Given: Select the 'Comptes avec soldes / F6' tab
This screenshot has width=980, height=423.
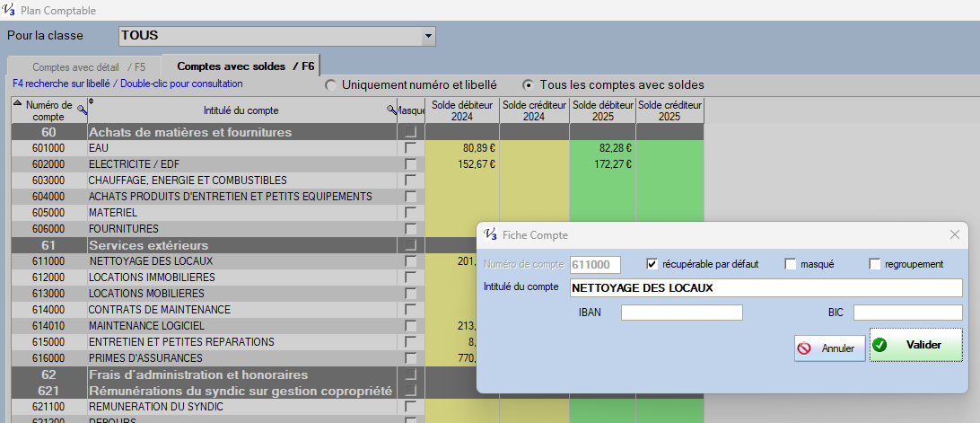Looking at the screenshot, I should [x=244, y=66].
